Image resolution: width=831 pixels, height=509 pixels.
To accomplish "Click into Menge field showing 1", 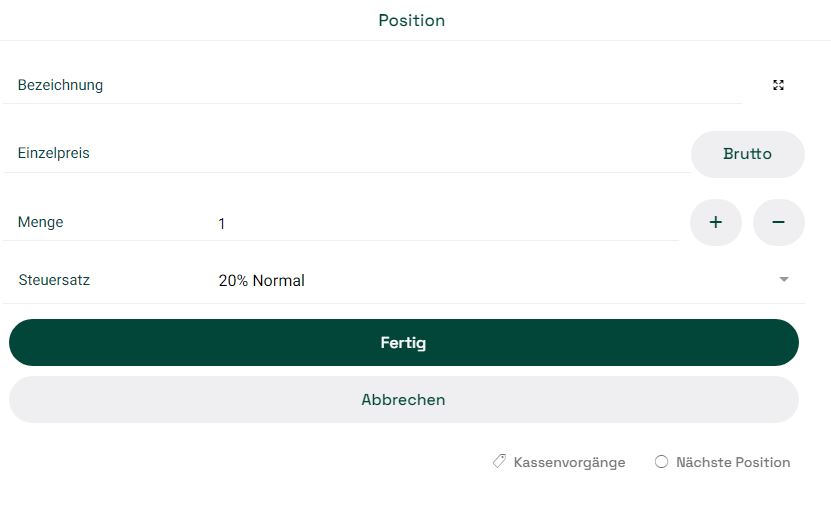I will 448,223.
